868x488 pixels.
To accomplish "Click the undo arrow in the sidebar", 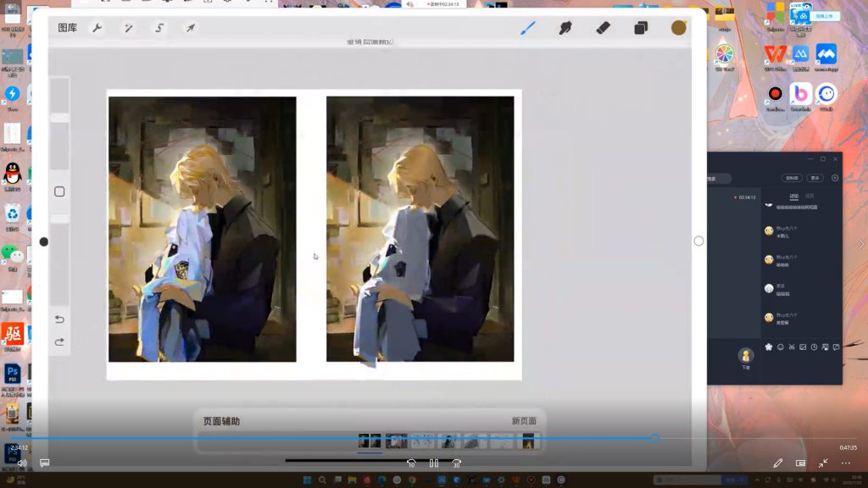I will click(x=59, y=319).
